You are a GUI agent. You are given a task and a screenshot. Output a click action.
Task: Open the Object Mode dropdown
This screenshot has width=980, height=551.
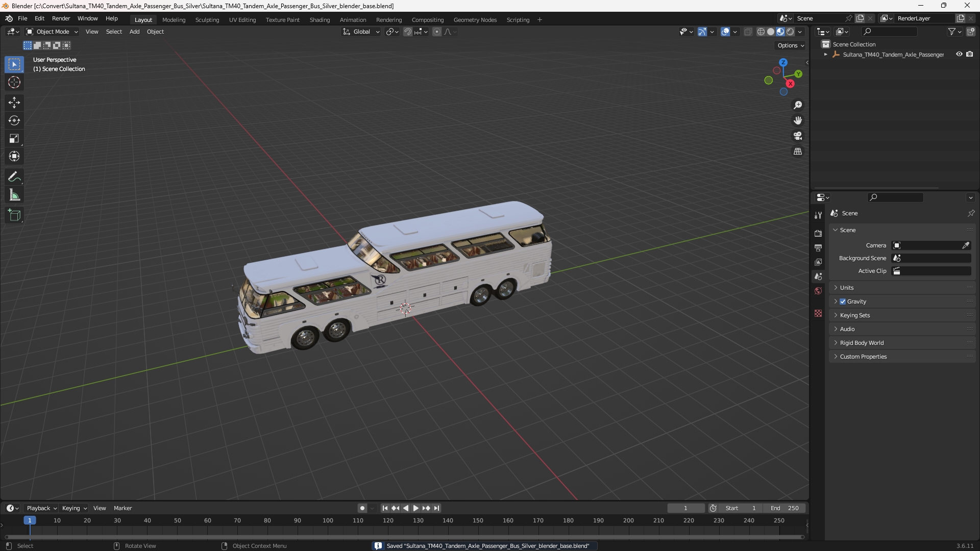pyautogui.click(x=52, y=32)
